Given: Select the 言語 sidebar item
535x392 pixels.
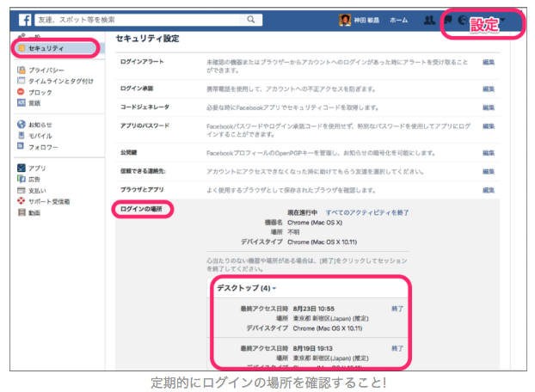Looking at the screenshot, I should click(x=34, y=103).
